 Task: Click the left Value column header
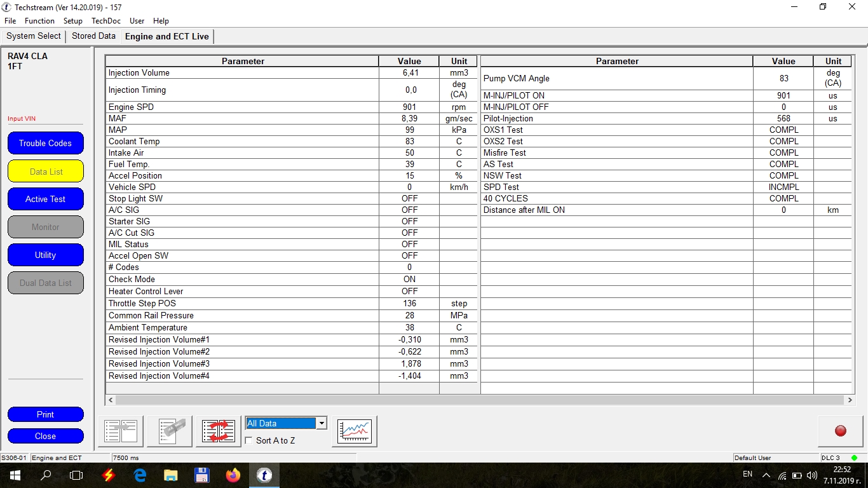click(x=409, y=61)
